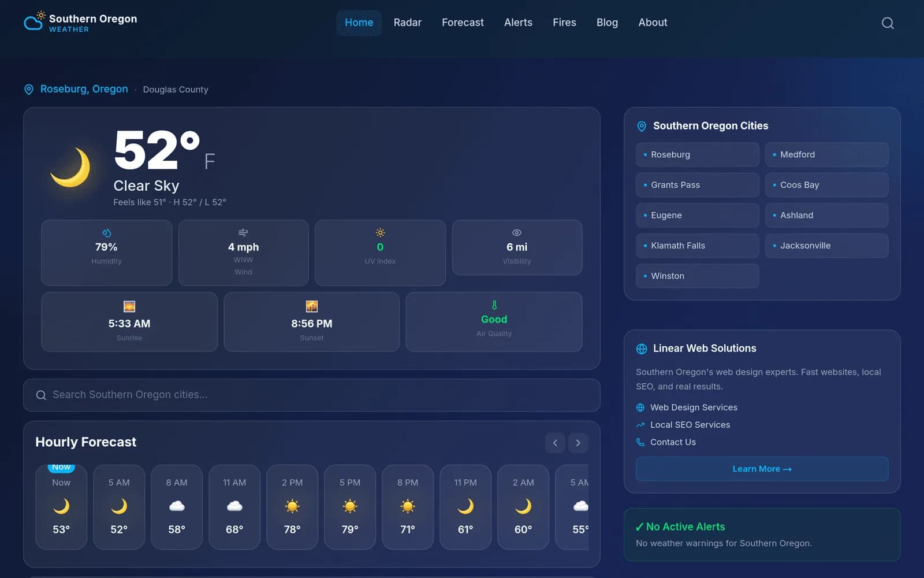The image size is (924, 578).
Task: Open the Alerts page
Action: click(x=518, y=23)
